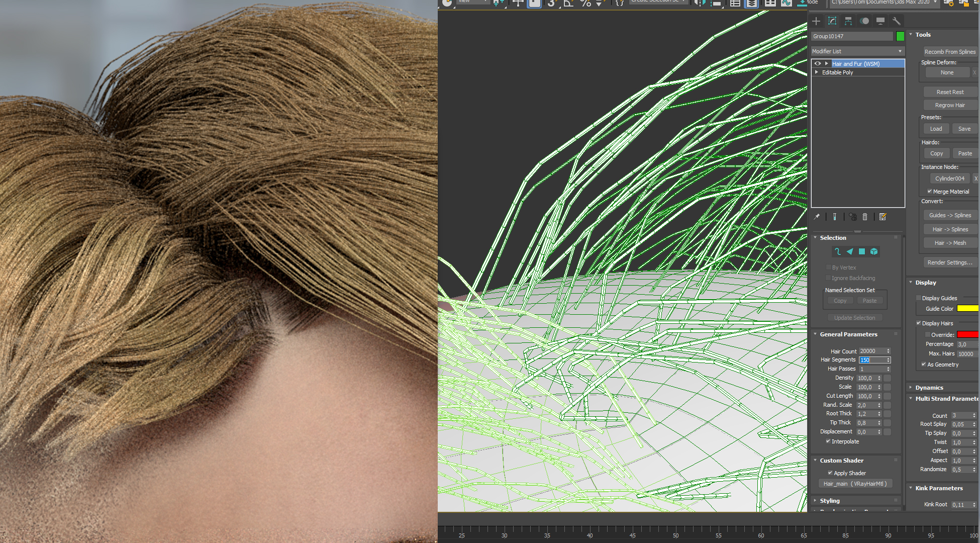The width and height of the screenshot is (980, 543).
Task: Toggle the As Geometry checkbox
Action: coord(924,365)
